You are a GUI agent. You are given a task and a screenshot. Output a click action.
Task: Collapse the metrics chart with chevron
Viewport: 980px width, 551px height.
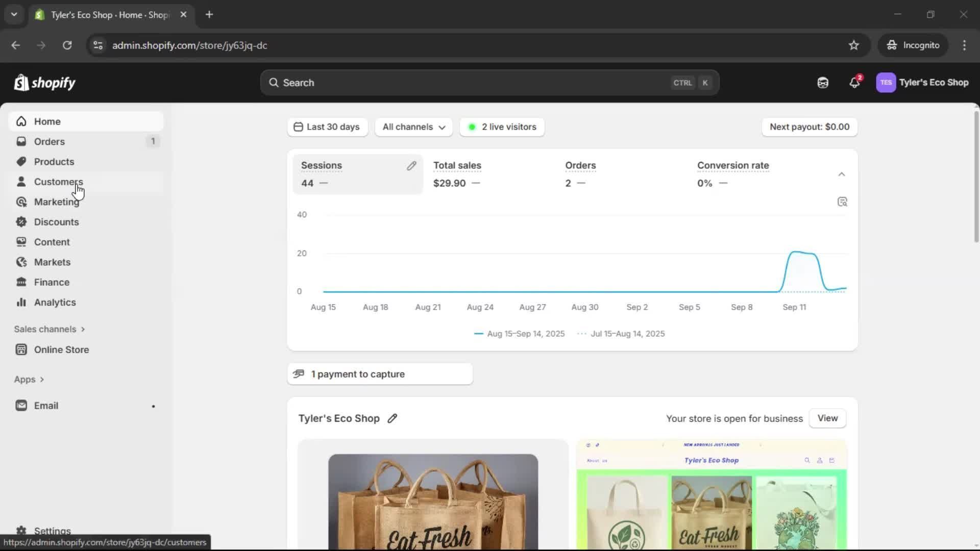click(842, 174)
